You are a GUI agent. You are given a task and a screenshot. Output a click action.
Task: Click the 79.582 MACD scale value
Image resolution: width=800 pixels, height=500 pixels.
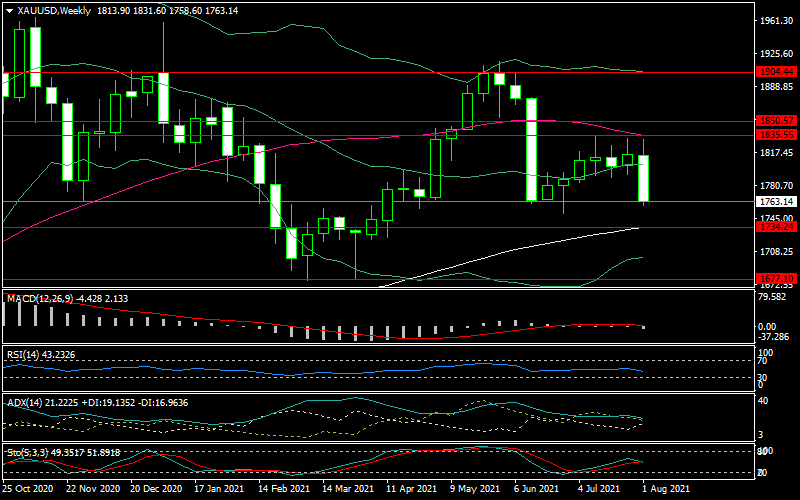pyautogui.click(x=774, y=297)
